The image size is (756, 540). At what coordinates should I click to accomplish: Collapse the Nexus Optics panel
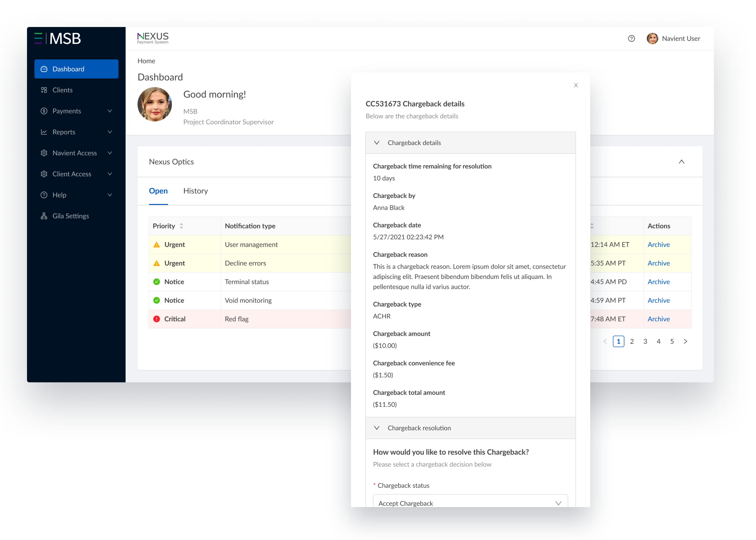(x=681, y=162)
